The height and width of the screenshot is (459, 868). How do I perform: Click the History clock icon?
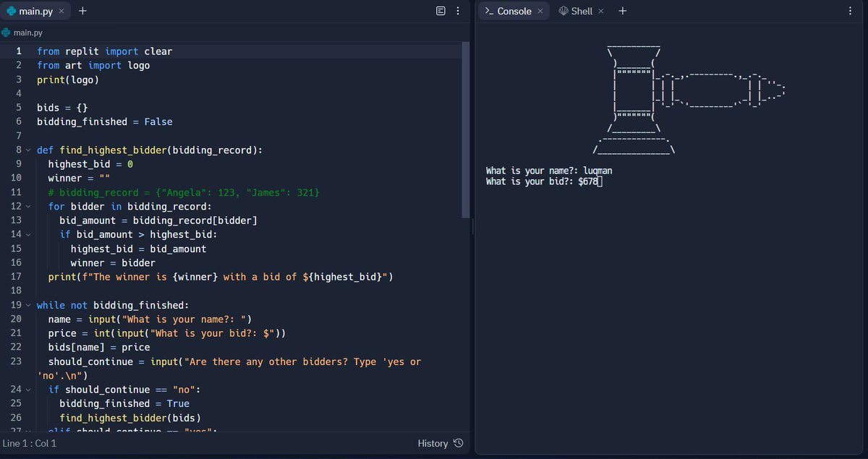[x=458, y=443]
